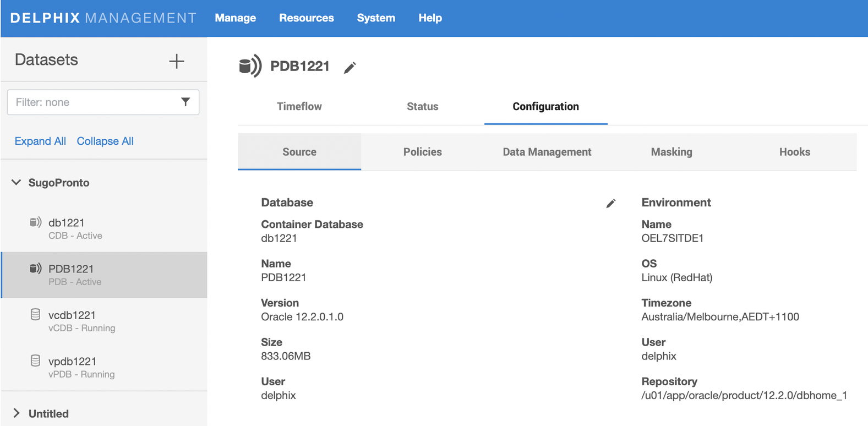868x426 pixels.
Task: Select vcdb1221 vCDB dataset
Action: coord(104,321)
